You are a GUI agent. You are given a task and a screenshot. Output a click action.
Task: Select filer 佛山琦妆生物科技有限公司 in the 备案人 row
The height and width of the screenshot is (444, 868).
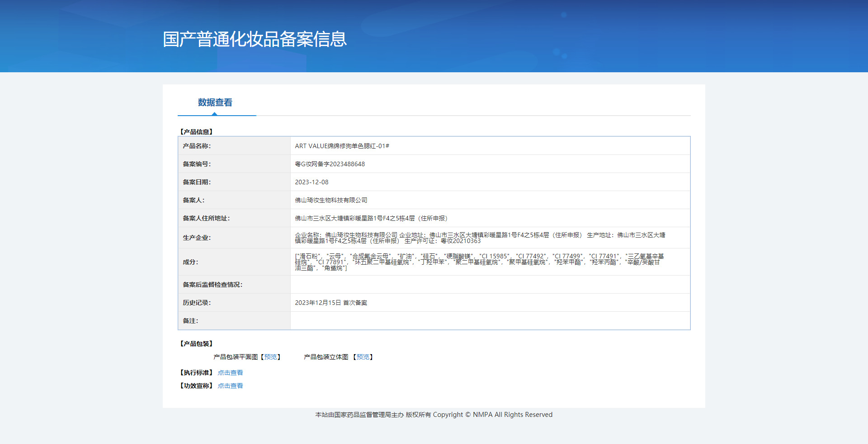click(331, 200)
